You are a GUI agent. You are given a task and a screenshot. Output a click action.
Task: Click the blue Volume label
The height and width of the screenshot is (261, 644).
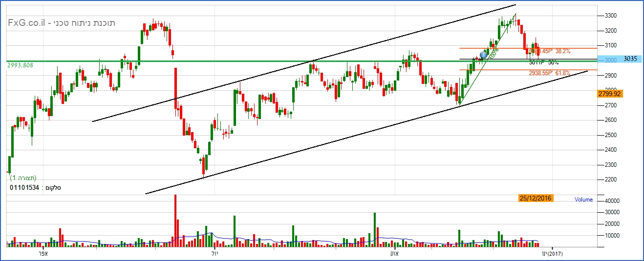(583, 200)
